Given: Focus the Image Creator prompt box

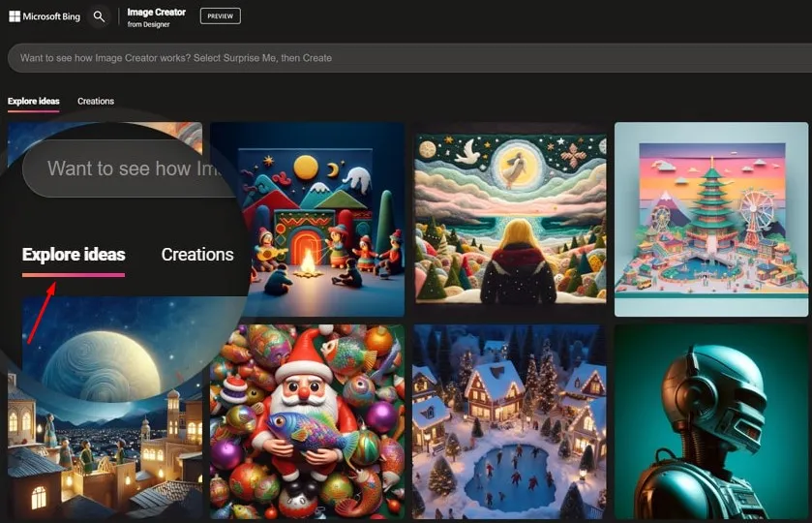Looking at the screenshot, I should tap(409, 58).
